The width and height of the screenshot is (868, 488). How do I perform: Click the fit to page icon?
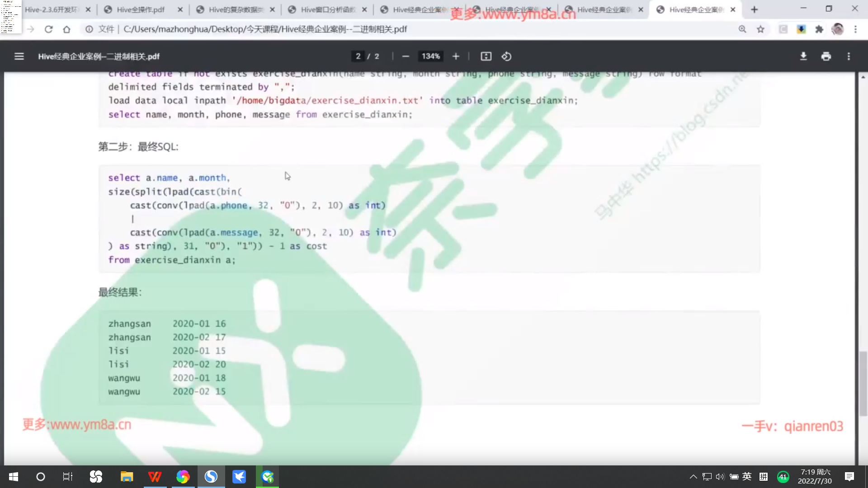coord(486,56)
